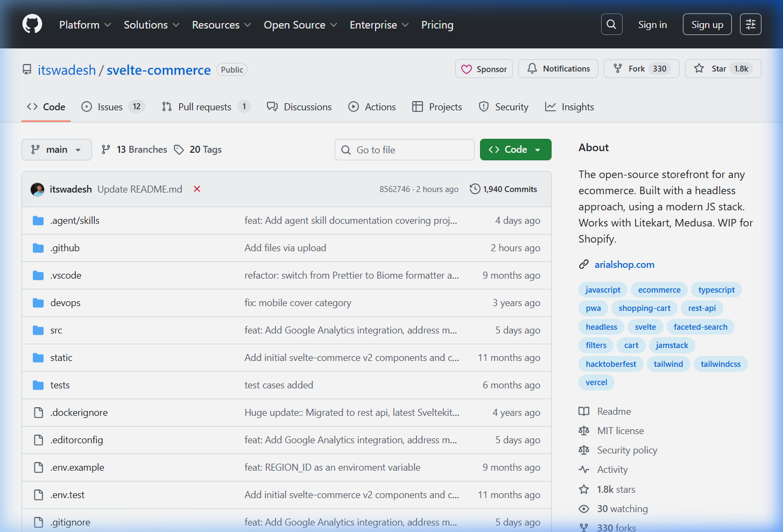Screen dimensions: 783x532
Task: Open the Readme via the book icon
Action: [x=584, y=411]
